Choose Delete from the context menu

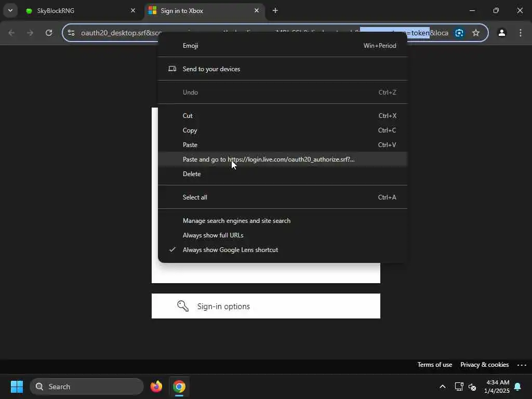(x=283, y=174)
